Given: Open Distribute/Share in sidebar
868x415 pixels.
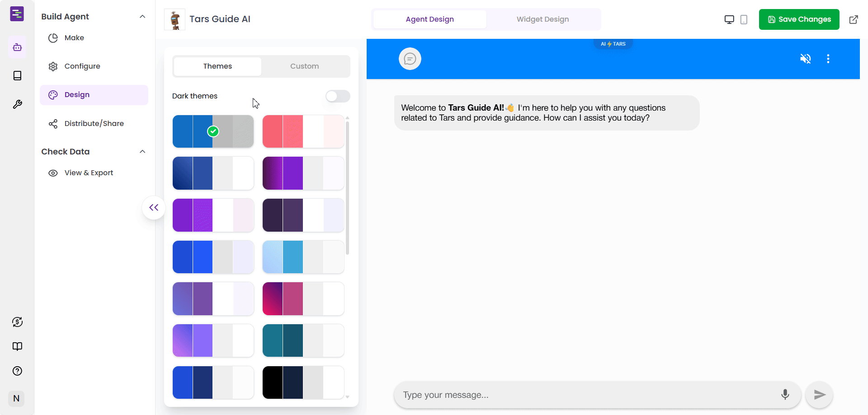Looking at the screenshot, I should 94,124.
